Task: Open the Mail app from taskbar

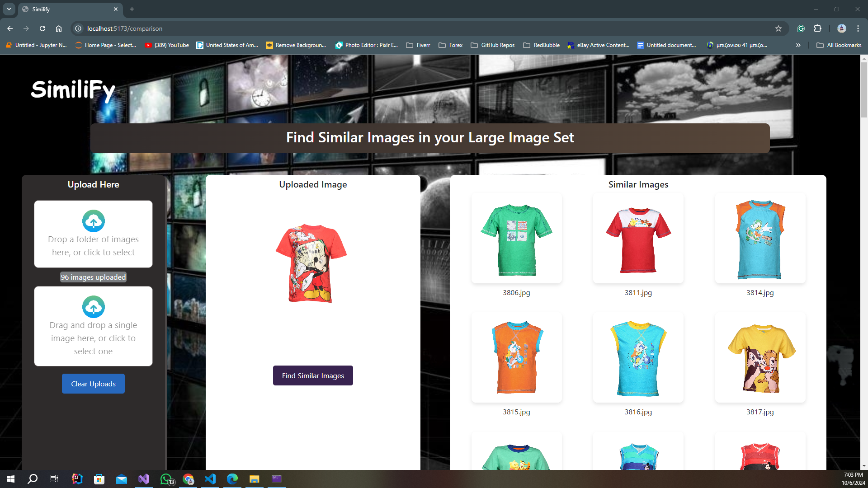Action: tap(121, 479)
